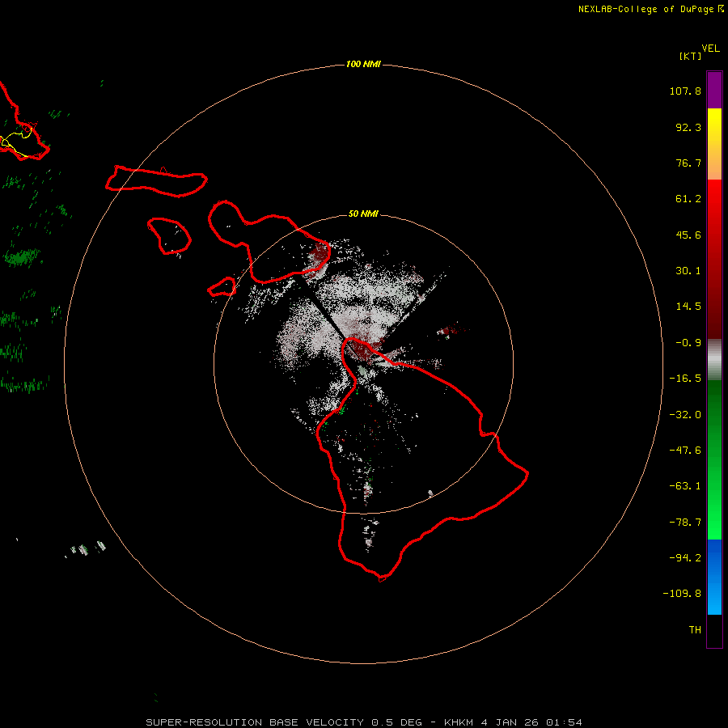728x728 pixels.
Task: Click the 30.1 velocity scale value
Action: point(688,271)
